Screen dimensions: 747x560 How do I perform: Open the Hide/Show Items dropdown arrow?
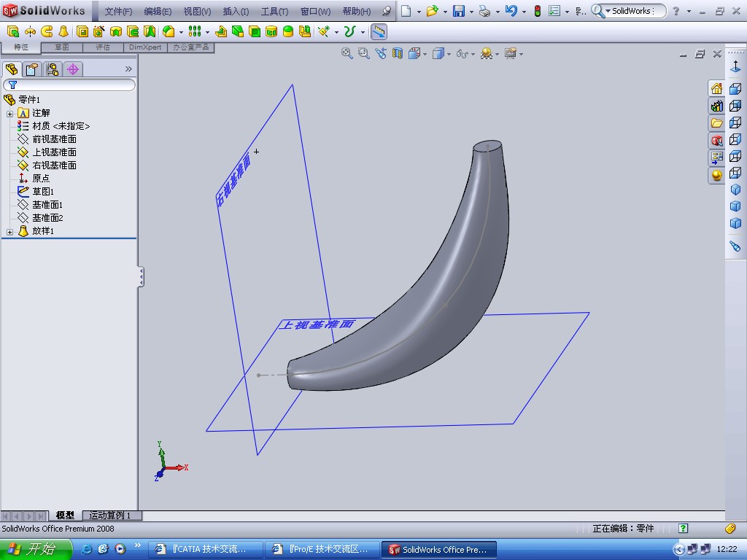coord(473,54)
